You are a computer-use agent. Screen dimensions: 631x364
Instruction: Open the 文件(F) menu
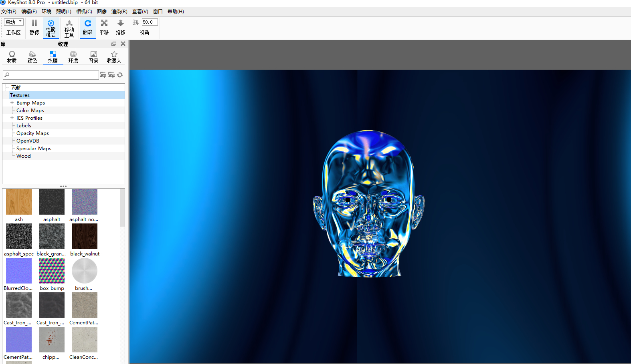coord(9,12)
